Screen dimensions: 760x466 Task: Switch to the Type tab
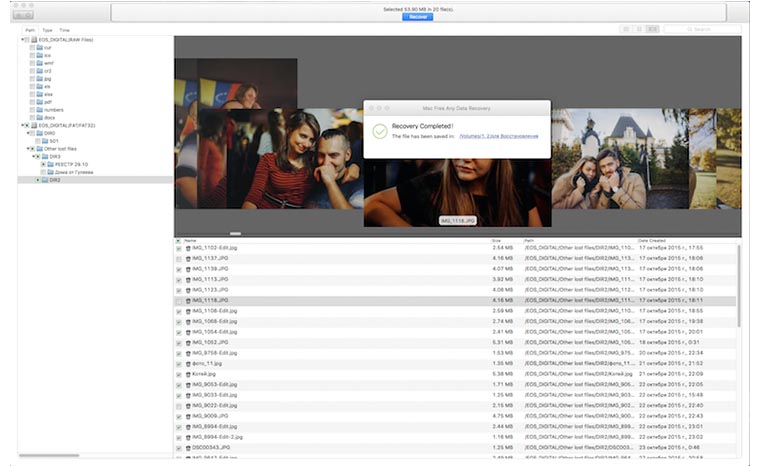point(47,31)
